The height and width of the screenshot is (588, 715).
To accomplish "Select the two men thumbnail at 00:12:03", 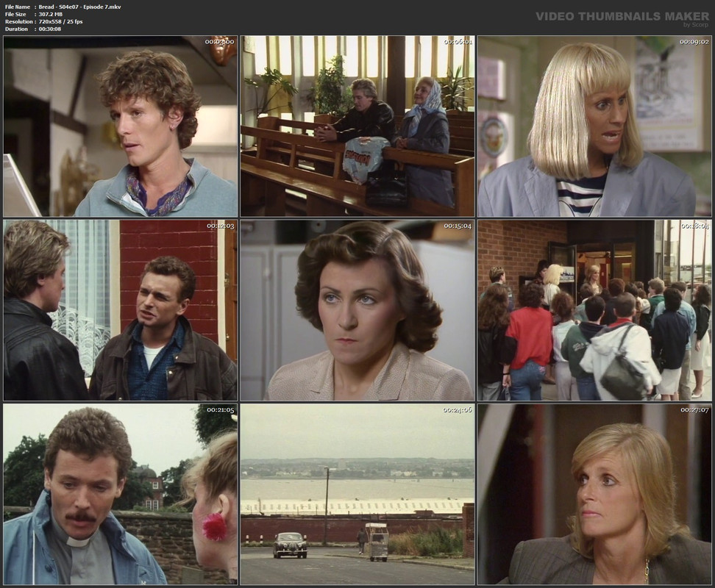I will 121,310.
